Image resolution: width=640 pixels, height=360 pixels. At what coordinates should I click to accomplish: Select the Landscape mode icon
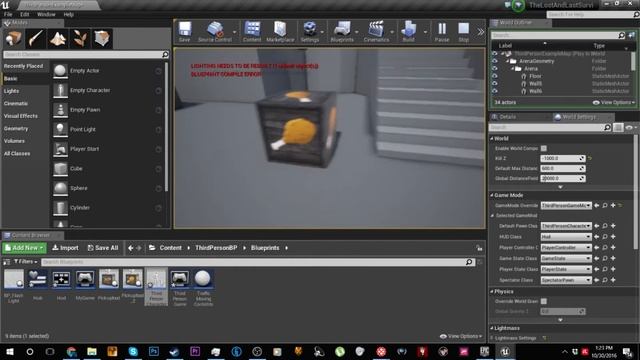tap(58, 38)
